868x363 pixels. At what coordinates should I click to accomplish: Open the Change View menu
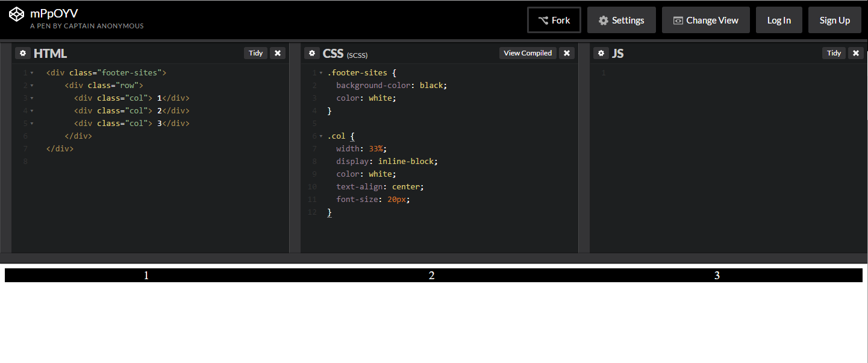tap(706, 20)
